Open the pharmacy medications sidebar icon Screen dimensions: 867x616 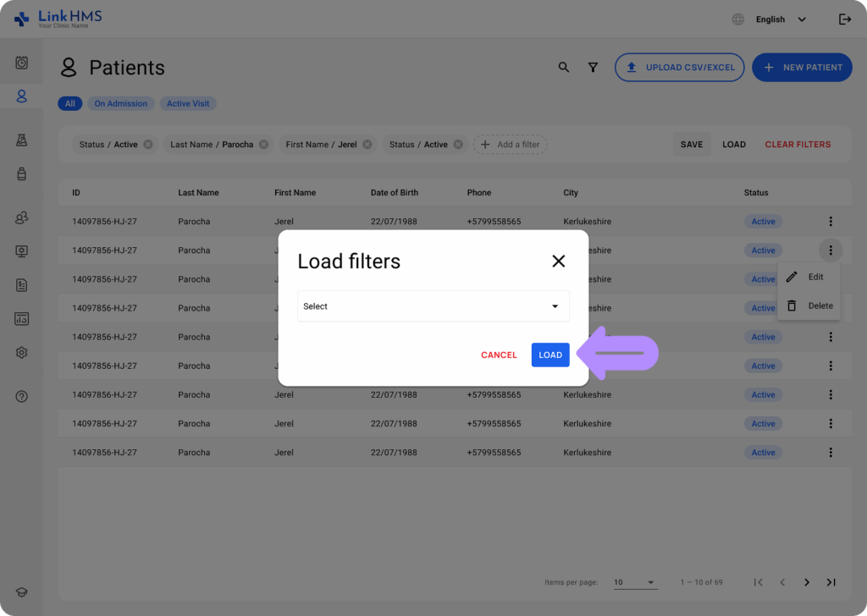coord(21,175)
